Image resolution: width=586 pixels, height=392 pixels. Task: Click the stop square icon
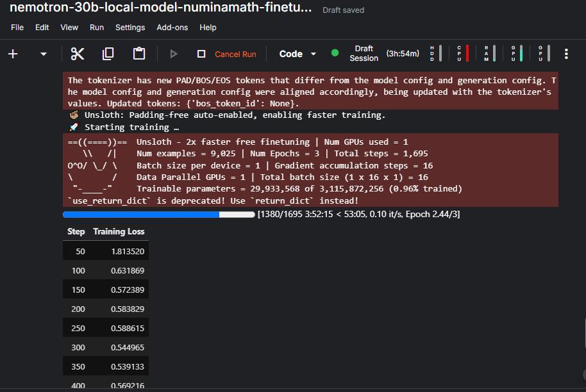(201, 54)
